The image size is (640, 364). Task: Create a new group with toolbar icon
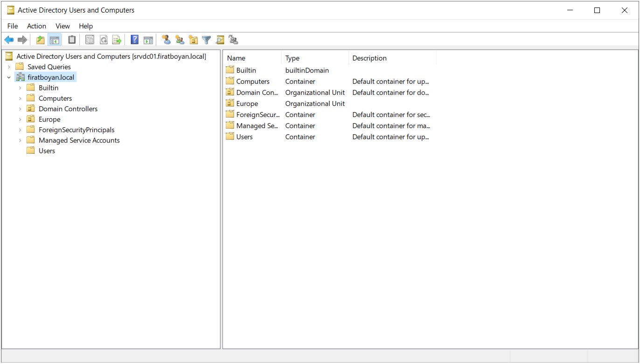click(180, 40)
